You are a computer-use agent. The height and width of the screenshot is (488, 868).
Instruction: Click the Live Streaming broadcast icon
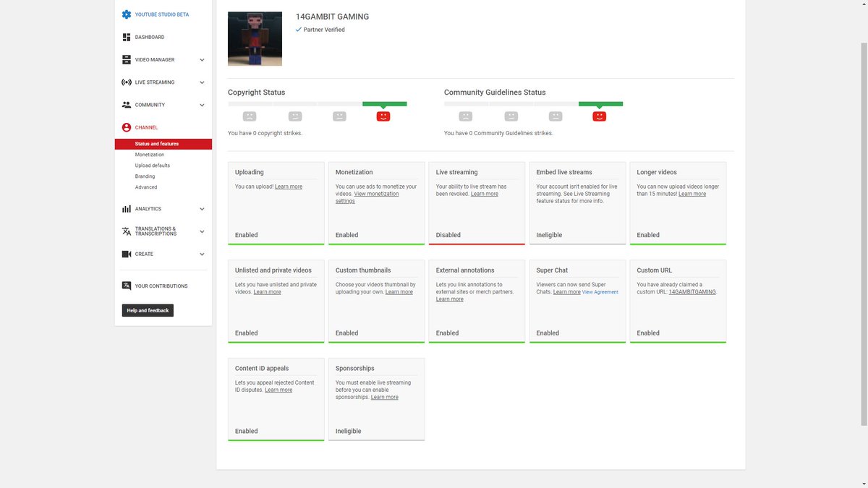tap(127, 82)
